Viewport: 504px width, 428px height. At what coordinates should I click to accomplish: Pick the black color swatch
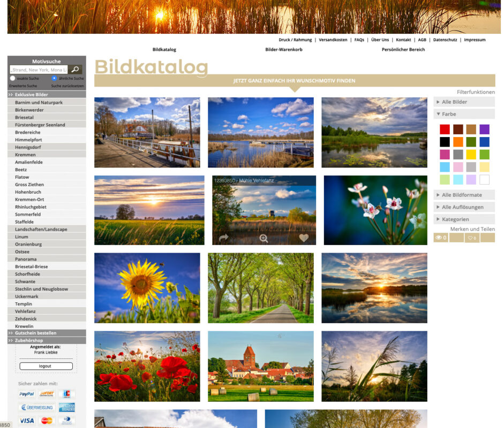(445, 142)
